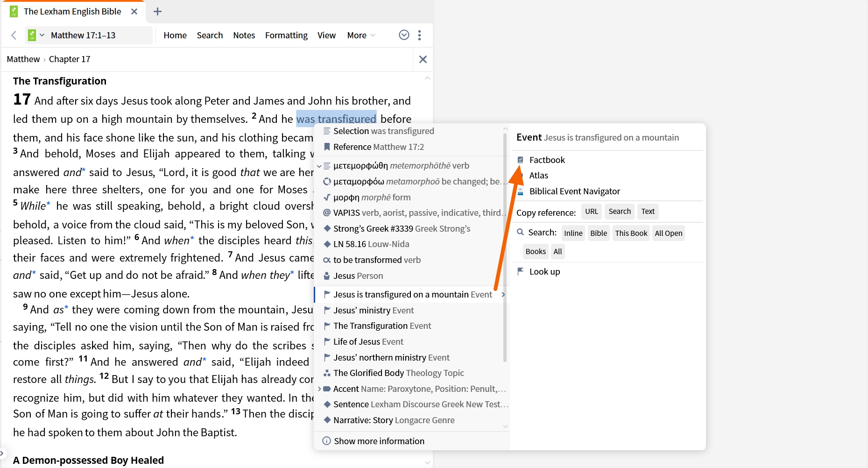868x468 pixels.
Task: Select The Transfiguration Event entry
Action: [411, 326]
